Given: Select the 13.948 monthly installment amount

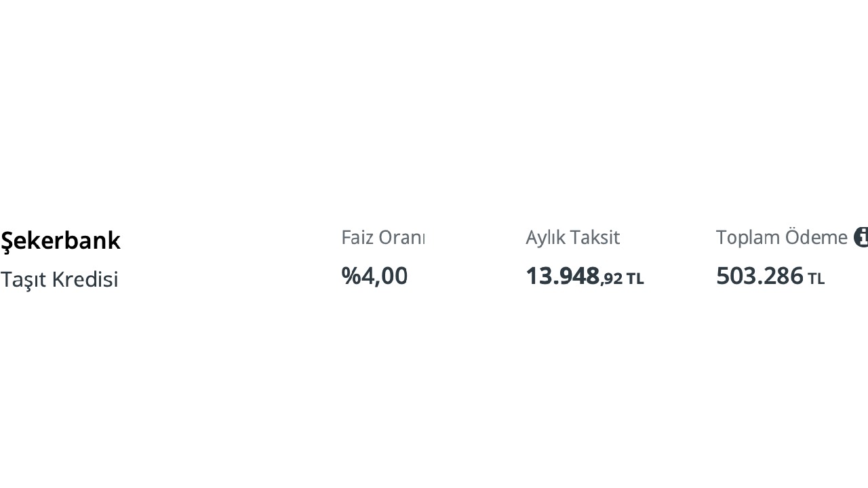Looking at the screenshot, I should 563,277.
